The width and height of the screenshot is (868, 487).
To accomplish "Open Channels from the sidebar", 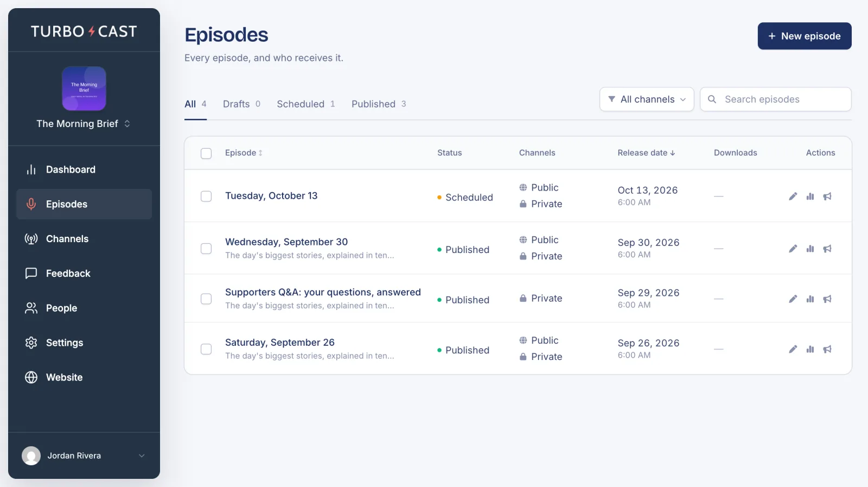I will tap(84, 239).
